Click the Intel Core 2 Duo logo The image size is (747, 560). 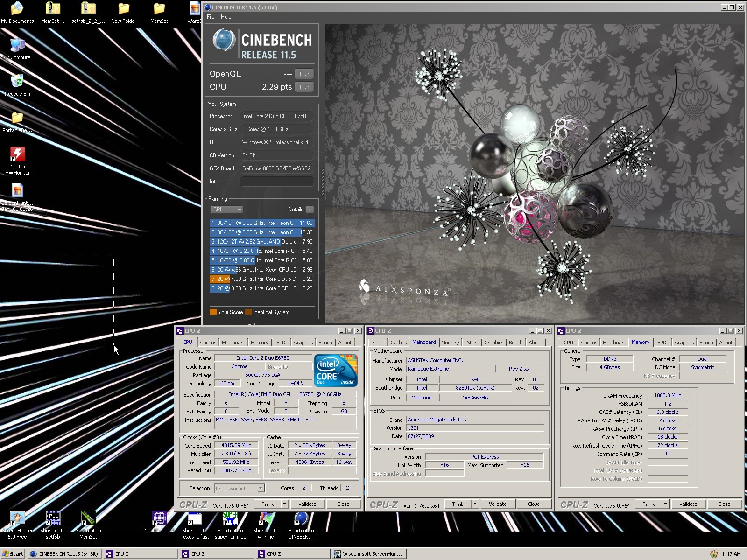point(336,370)
